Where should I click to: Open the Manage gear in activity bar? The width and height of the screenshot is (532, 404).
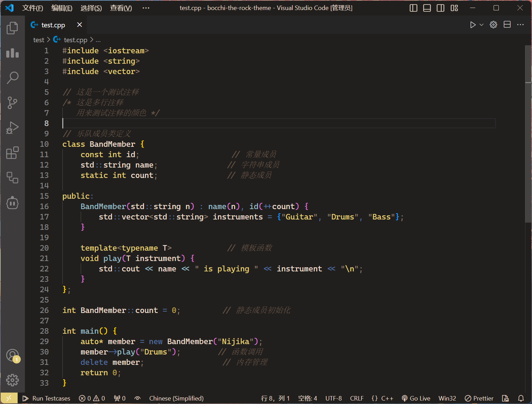[12, 380]
